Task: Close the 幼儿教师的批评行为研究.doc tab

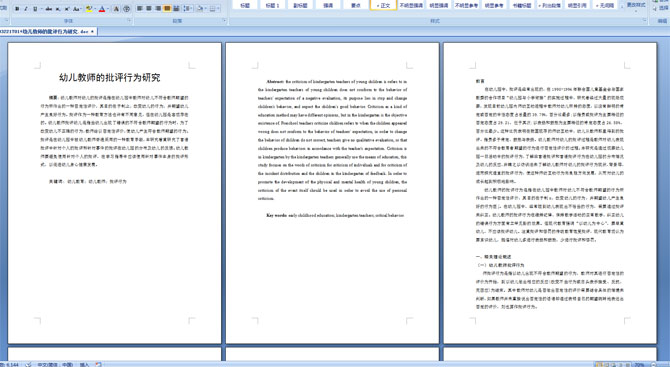Action: pos(92,32)
